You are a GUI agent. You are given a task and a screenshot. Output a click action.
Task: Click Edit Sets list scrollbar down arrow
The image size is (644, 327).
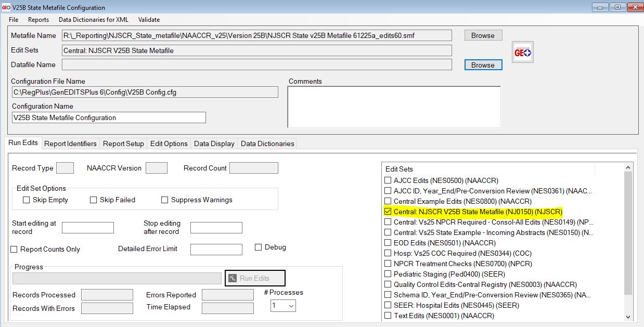(x=628, y=317)
